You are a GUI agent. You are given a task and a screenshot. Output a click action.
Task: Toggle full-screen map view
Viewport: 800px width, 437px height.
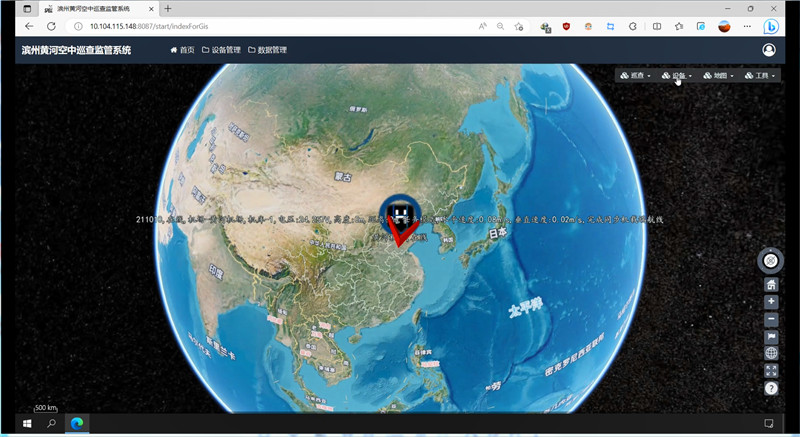(x=771, y=371)
